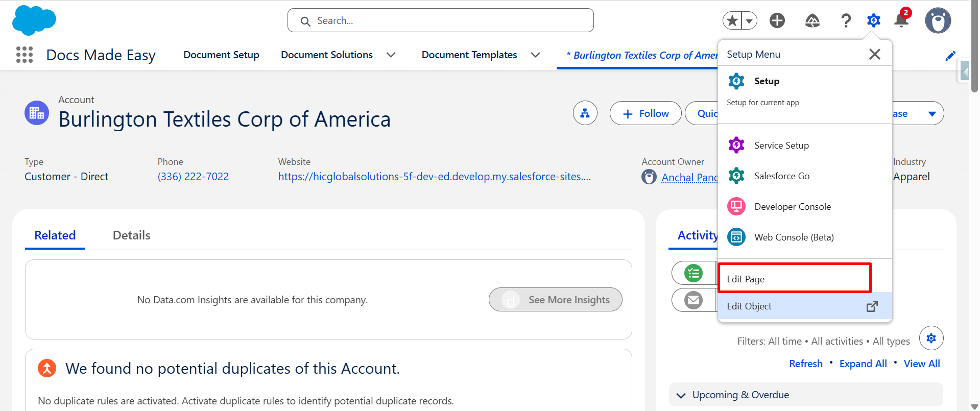Screen dimensions: 980x411
Task: Open the Trailhead guidance icon
Action: (x=812, y=20)
